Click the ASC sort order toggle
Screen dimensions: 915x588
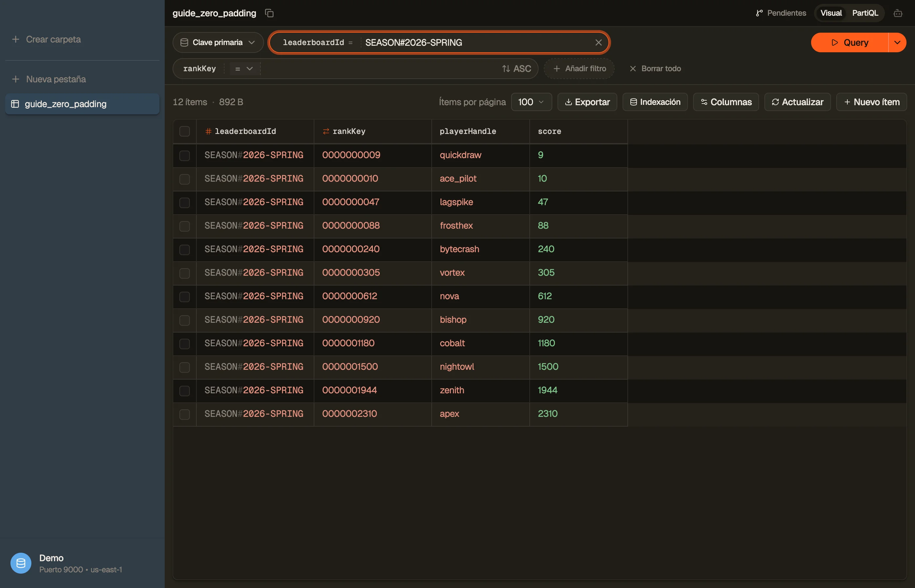tap(516, 69)
